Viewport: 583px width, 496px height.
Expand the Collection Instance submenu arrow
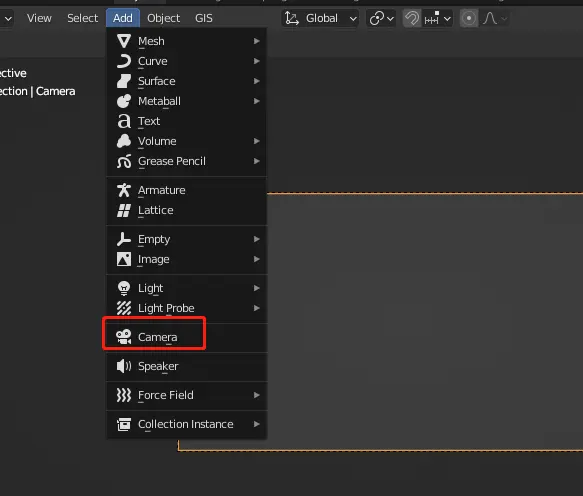(257, 424)
